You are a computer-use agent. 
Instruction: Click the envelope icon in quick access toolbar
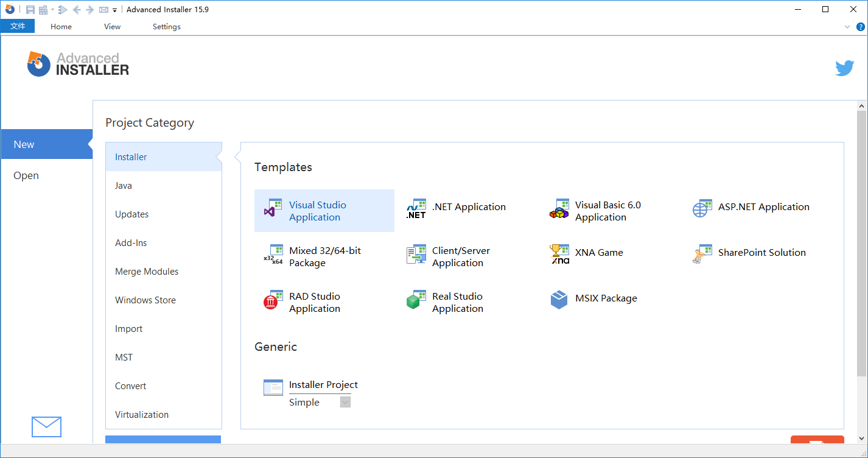(104, 10)
